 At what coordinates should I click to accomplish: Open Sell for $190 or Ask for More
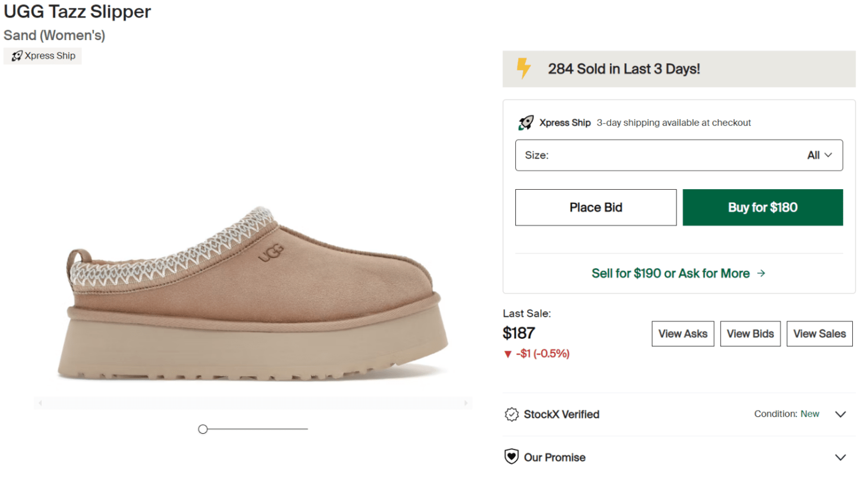click(678, 273)
